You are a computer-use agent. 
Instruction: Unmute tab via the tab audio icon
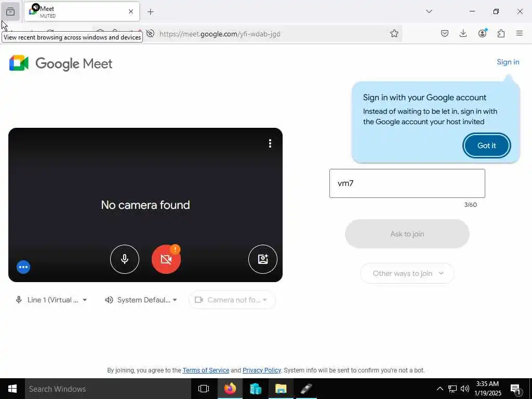[36, 7]
